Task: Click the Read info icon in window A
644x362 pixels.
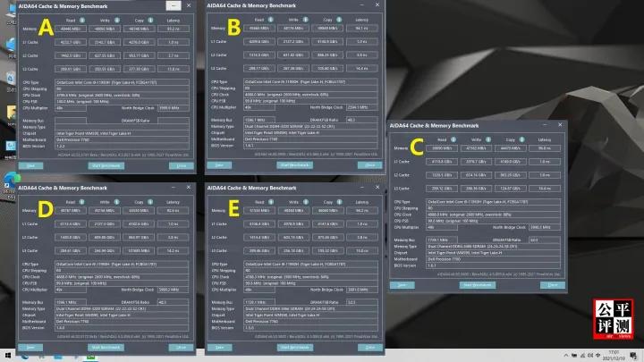Action: tap(82, 20)
